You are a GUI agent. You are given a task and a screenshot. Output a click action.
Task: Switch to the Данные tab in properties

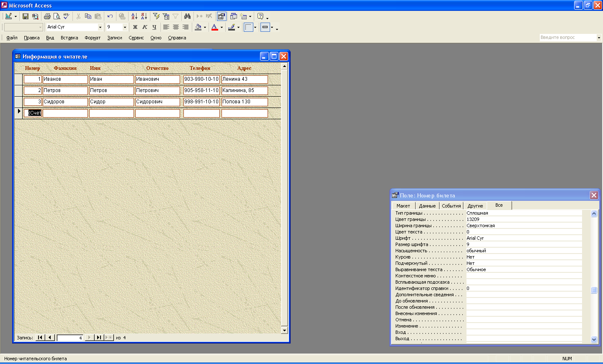[427, 206]
